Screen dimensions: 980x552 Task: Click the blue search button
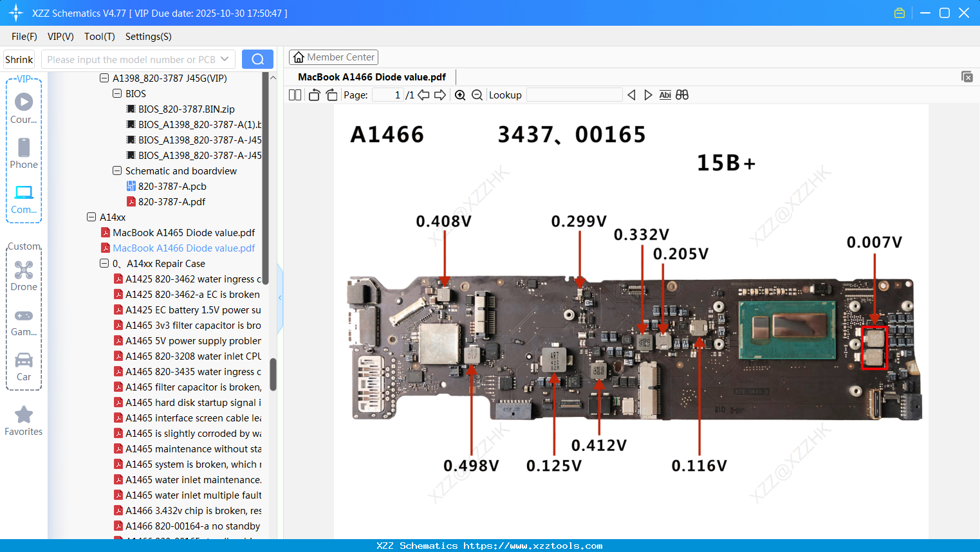[x=257, y=59]
